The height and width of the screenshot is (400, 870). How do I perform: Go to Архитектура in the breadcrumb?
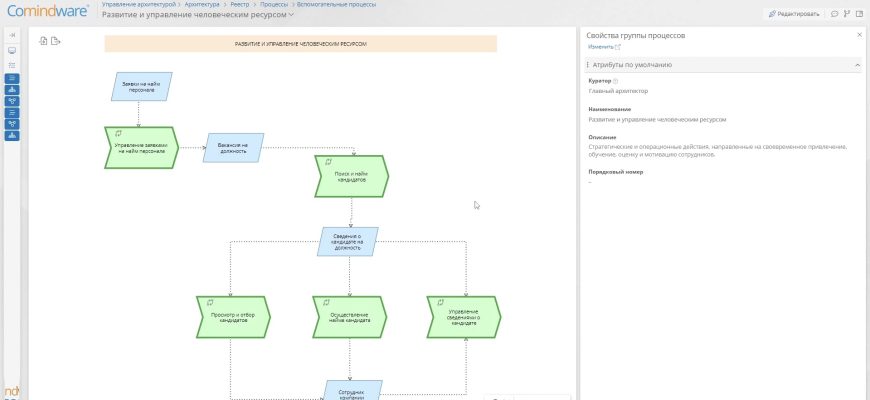pos(202,5)
